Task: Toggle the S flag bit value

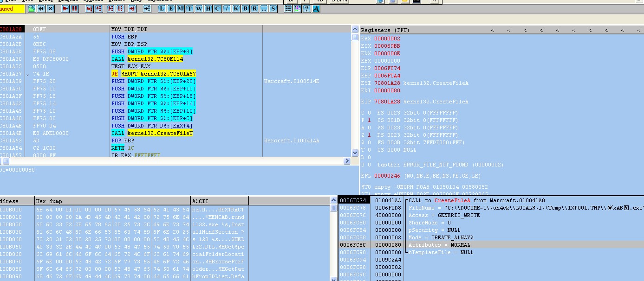Action: click(369, 142)
